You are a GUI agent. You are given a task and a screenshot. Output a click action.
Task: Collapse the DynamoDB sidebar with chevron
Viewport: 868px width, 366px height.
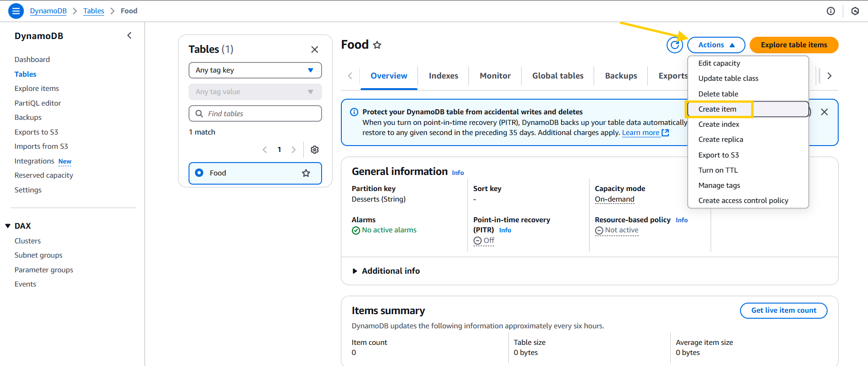(129, 36)
